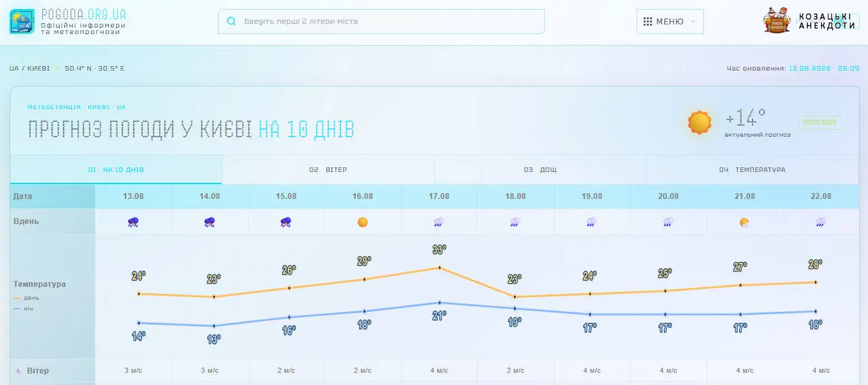
Task: Click the 29° day temperature label
Action: tap(364, 261)
